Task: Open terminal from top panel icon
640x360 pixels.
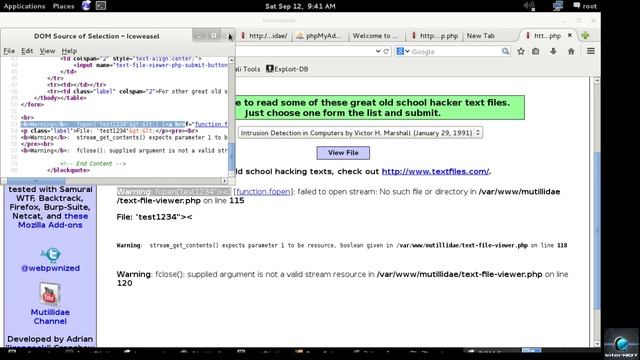Action: (101, 6)
